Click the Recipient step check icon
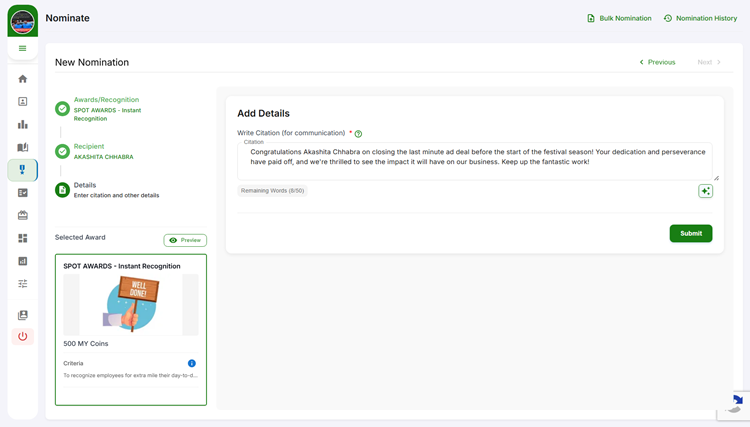The height and width of the screenshot is (427, 750). [x=62, y=152]
